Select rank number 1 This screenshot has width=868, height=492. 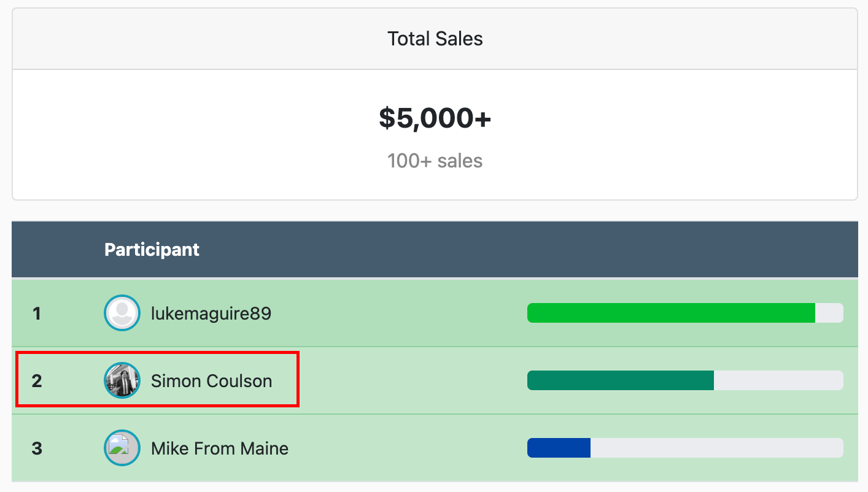click(x=37, y=314)
